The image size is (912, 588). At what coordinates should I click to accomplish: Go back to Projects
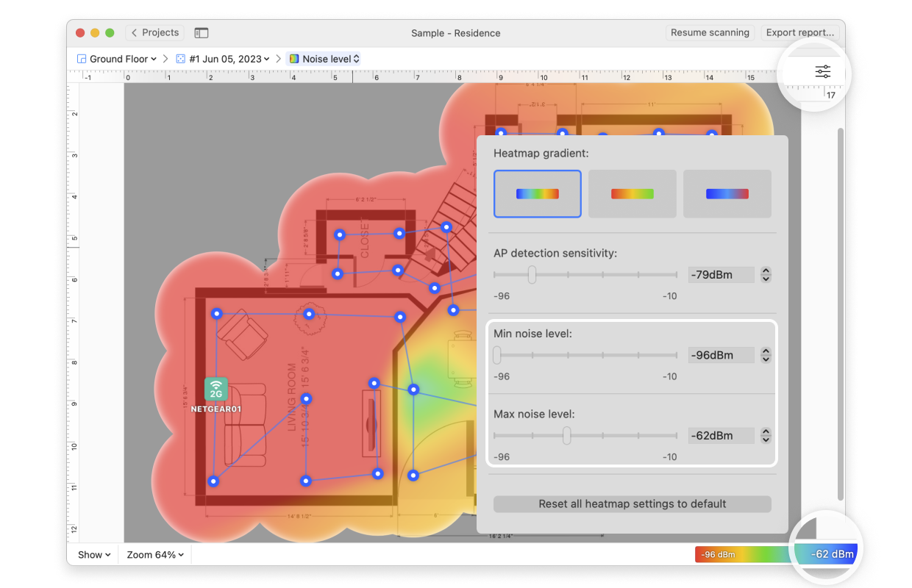[155, 33]
